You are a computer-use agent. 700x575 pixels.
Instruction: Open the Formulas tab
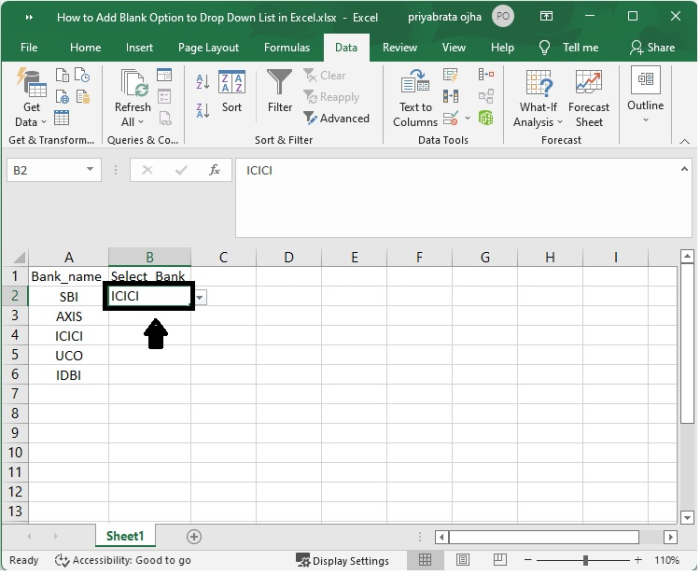point(287,48)
